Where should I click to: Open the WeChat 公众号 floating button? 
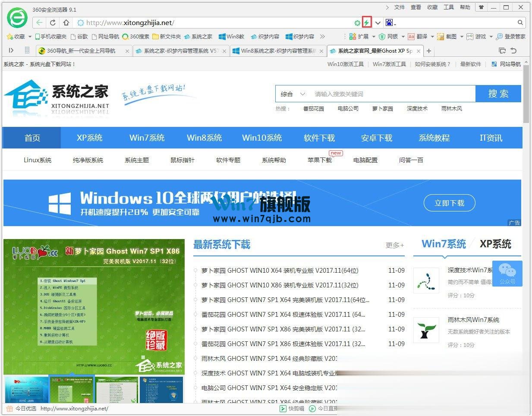pyautogui.click(x=507, y=274)
